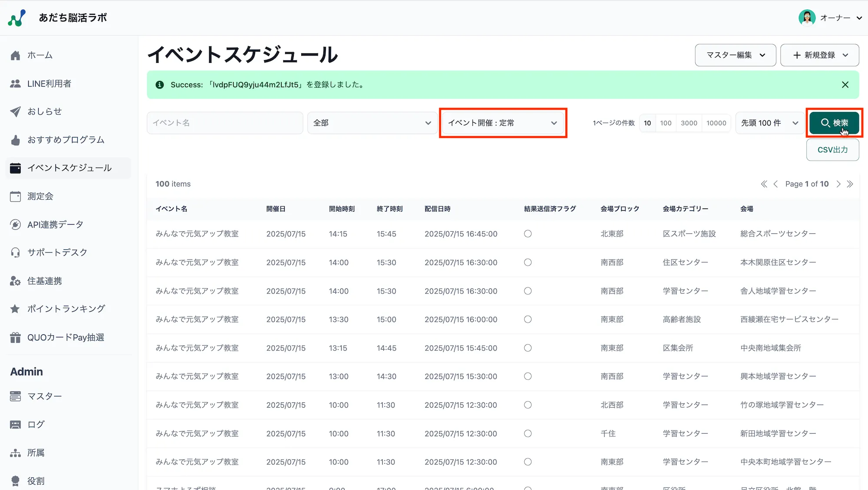The image size is (868, 490).
Task: Open the おしらせ page
Action: (45, 111)
